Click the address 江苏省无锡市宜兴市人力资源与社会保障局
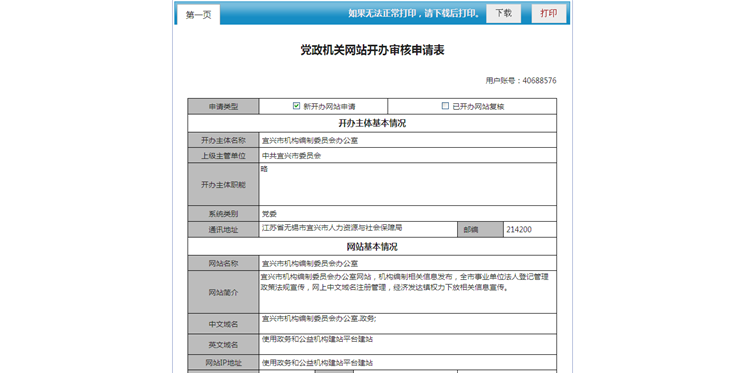This screenshot has width=743, height=373. click(332, 227)
